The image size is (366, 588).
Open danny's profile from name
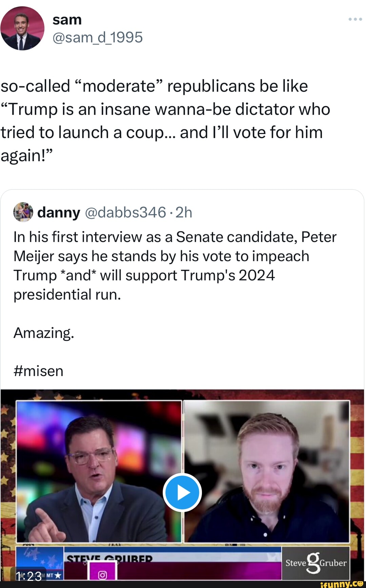[x=59, y=213]
